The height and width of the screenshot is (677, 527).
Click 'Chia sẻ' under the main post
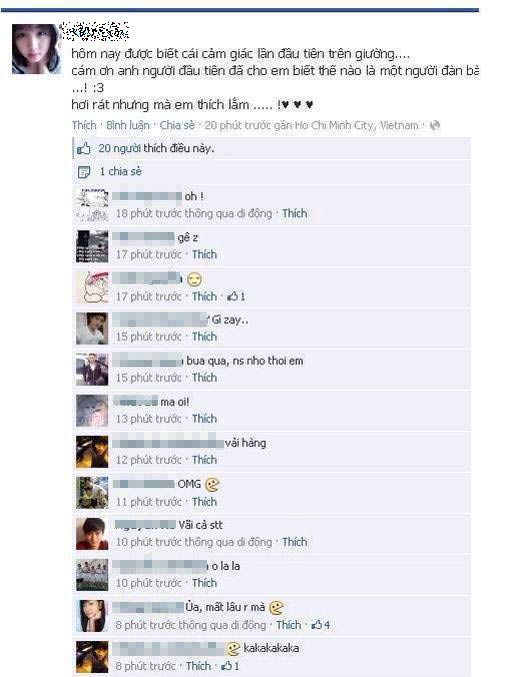click(177, 125)
